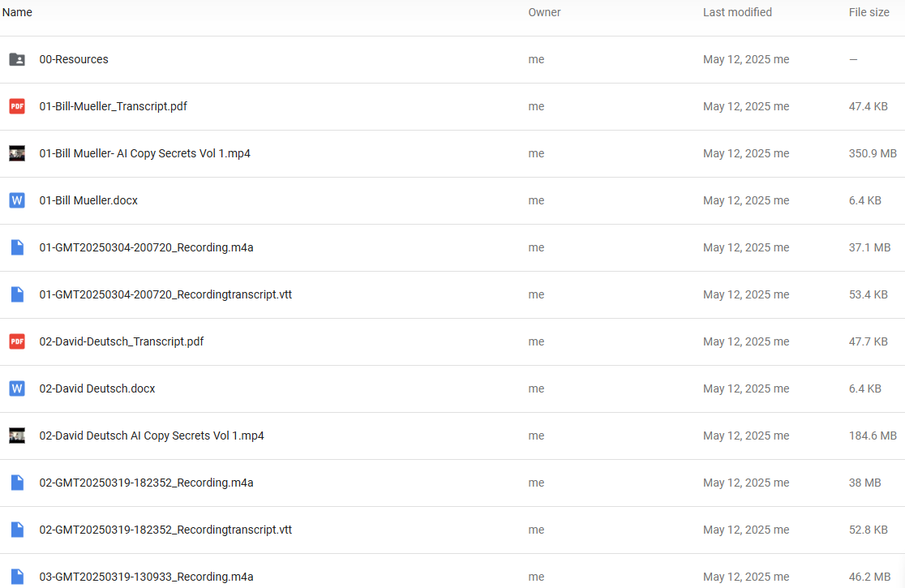
Task: Click the file icon for 03-GMT20250319-130933_Recording.m4a
Action: [17, 577]
